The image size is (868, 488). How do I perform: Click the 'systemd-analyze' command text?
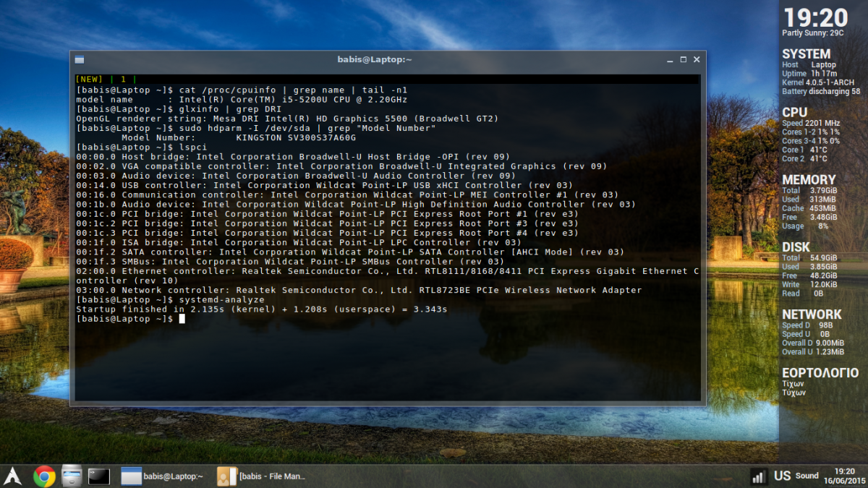click(222, 299)
